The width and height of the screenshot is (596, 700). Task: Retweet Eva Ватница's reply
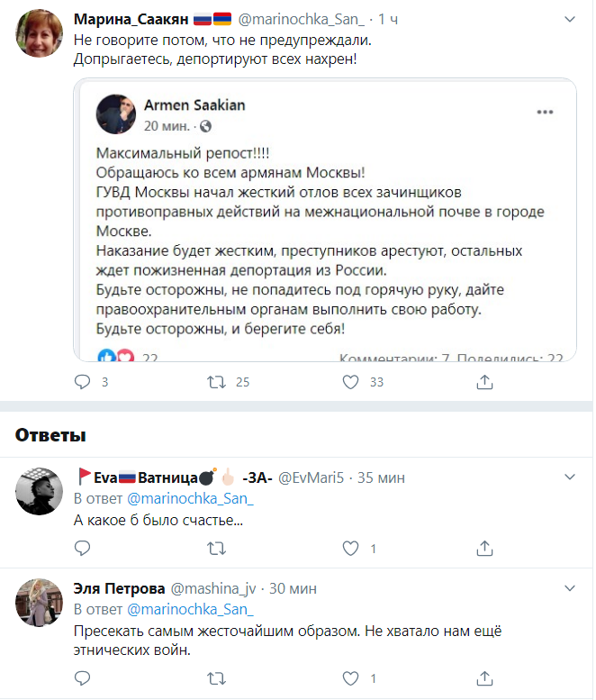pos(216,547)
